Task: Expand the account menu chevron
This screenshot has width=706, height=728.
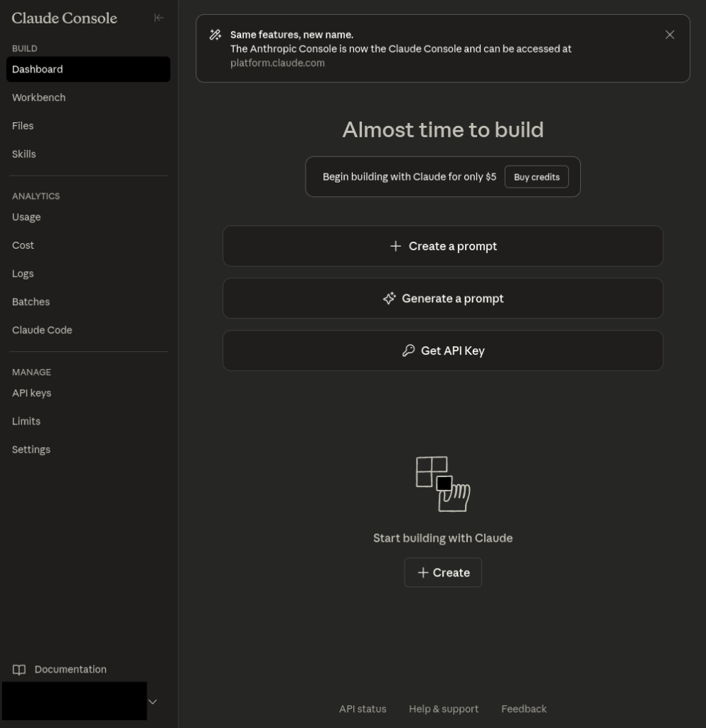Action: pos(152,702)
